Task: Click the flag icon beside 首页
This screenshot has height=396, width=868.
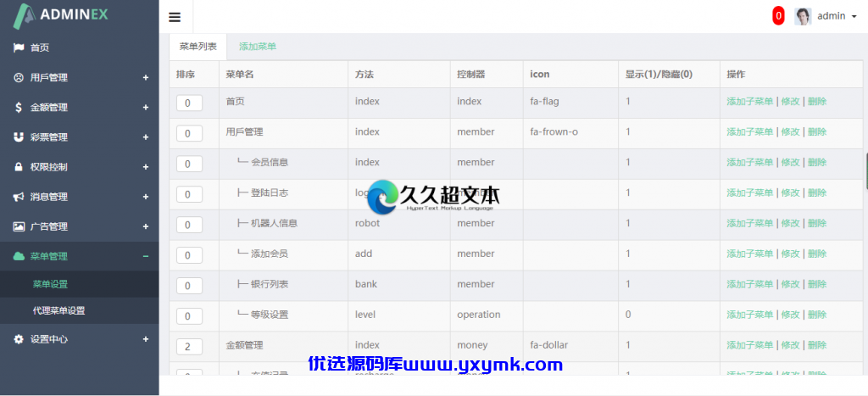Action: (19, 47)
